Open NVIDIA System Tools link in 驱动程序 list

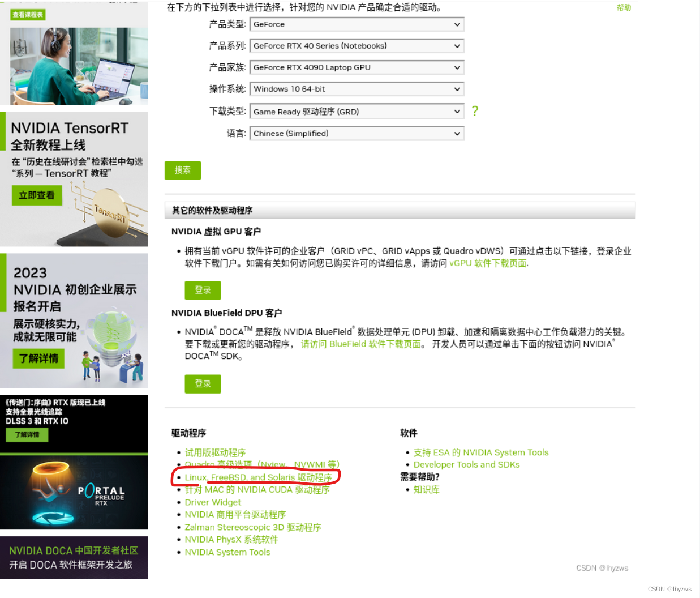[227, 552]
